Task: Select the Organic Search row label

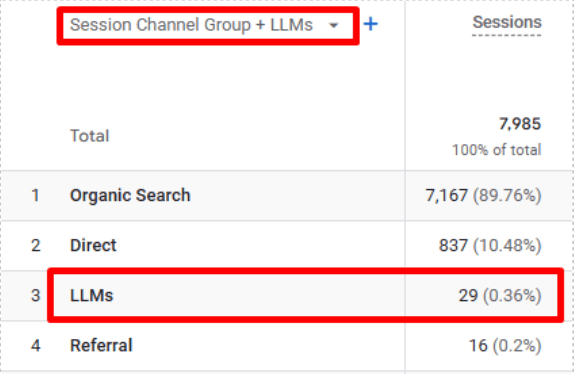Action: coord(130,195)
